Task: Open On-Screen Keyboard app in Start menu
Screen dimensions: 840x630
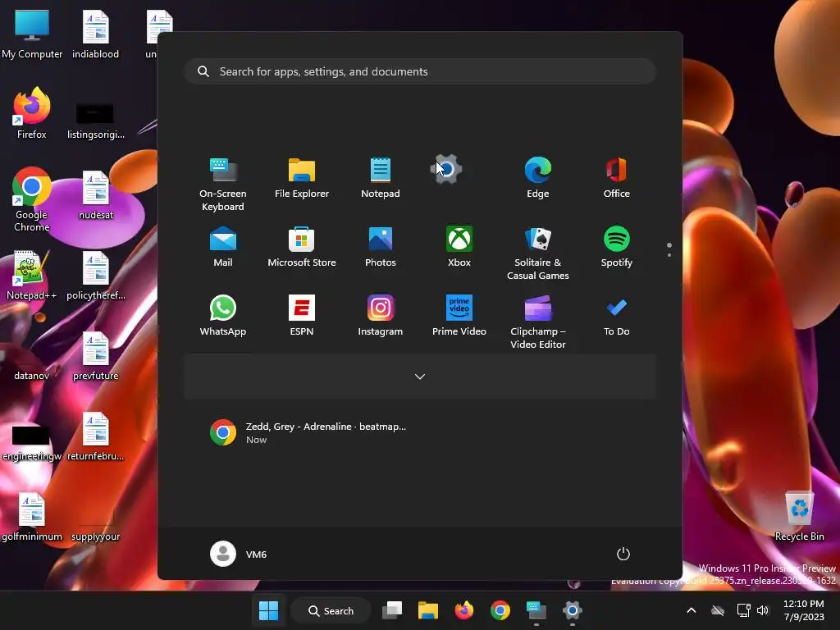Action: pyautogui.click(x=223, y=184)
